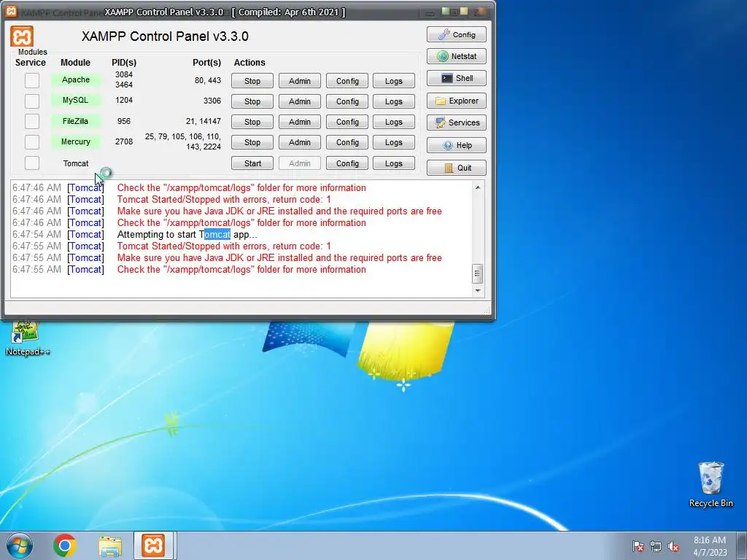Open Config from the right sidebar
The image size is (747, 560).
(x=457, y=34)
